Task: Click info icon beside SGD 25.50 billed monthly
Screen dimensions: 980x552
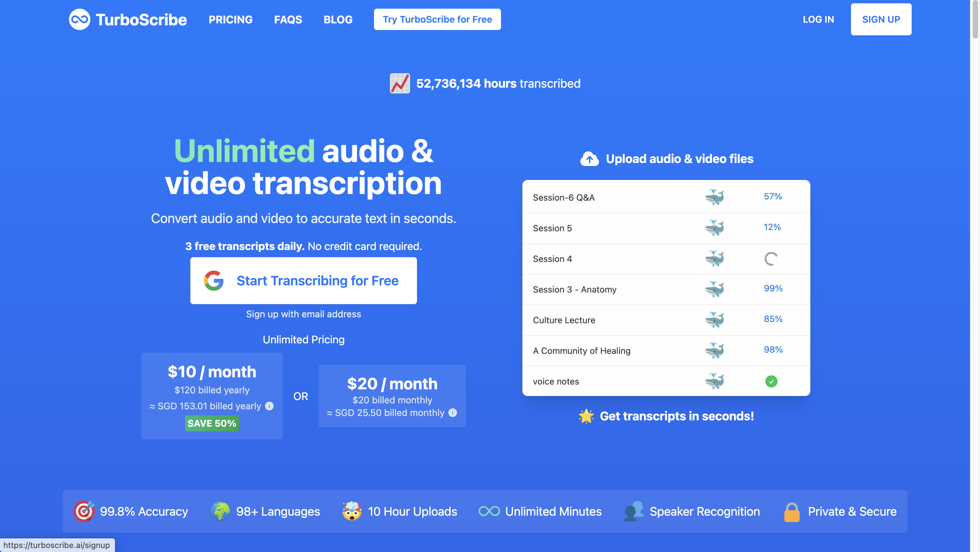Action: [x=452, y=413]
